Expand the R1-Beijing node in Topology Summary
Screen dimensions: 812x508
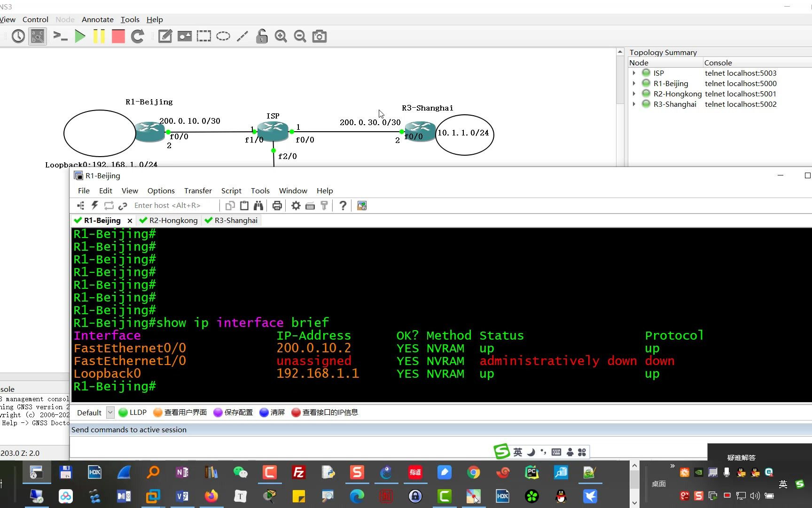click(634, 83)
